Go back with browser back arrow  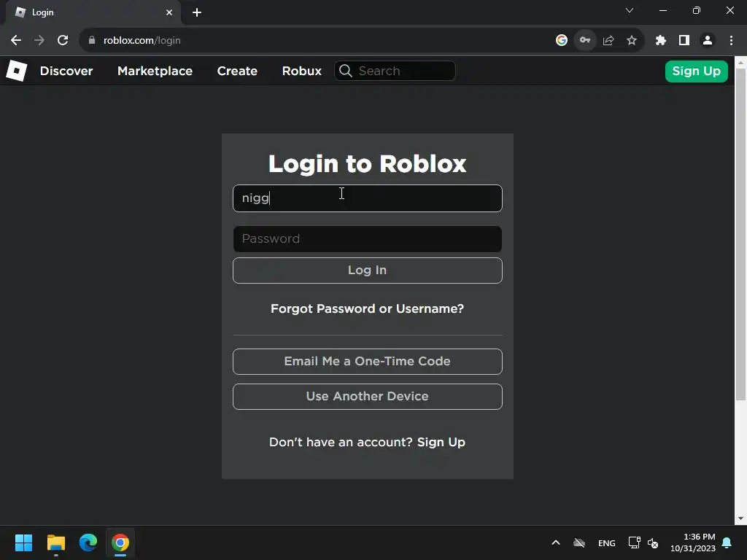coord(16,41)
